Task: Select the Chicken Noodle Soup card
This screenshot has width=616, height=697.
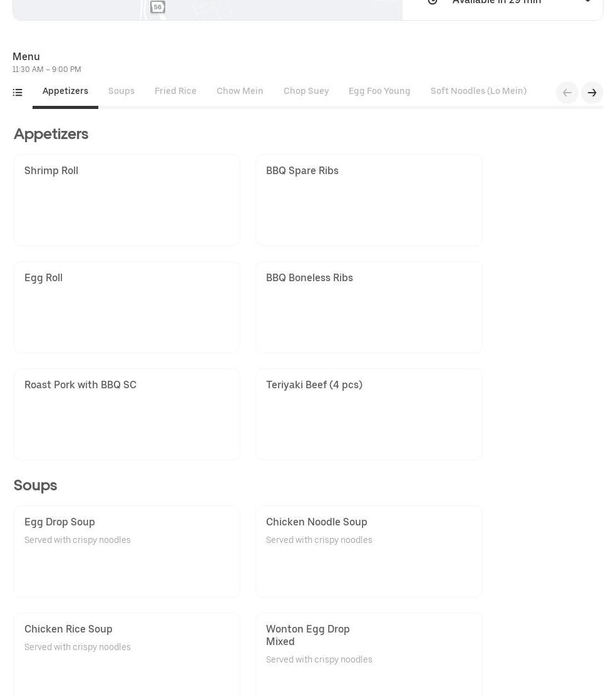Action: (x=369, y=551)
